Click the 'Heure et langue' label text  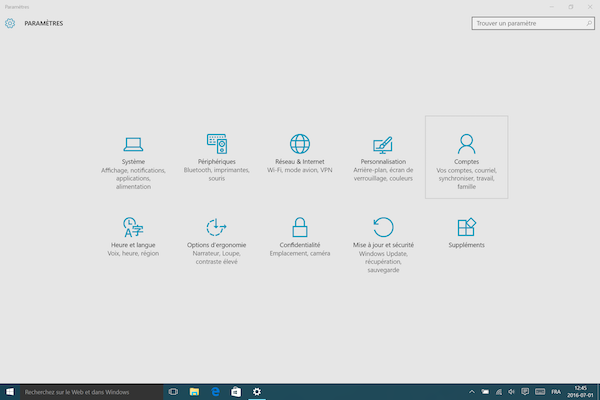[133, 245]
